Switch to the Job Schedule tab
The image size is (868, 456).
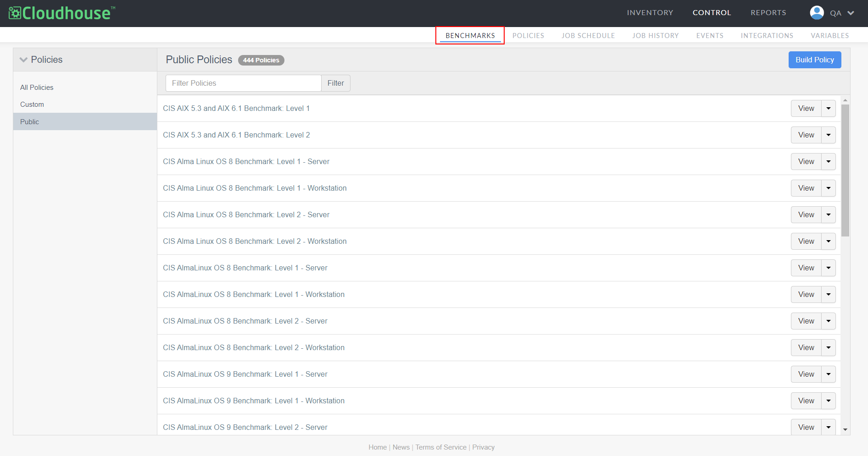point(588,36)
